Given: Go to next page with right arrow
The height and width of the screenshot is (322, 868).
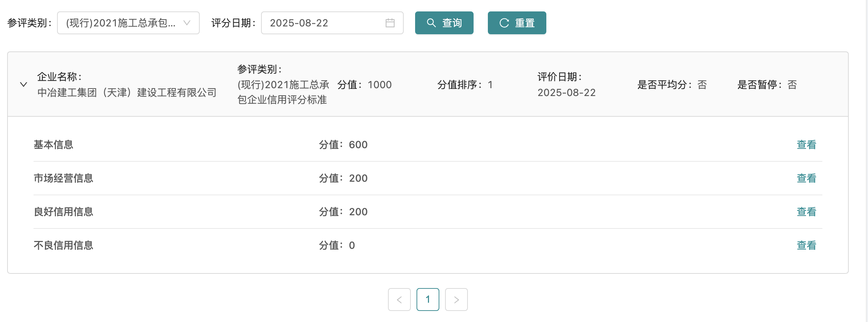Looking at the screenshot, I should [456, 300].
